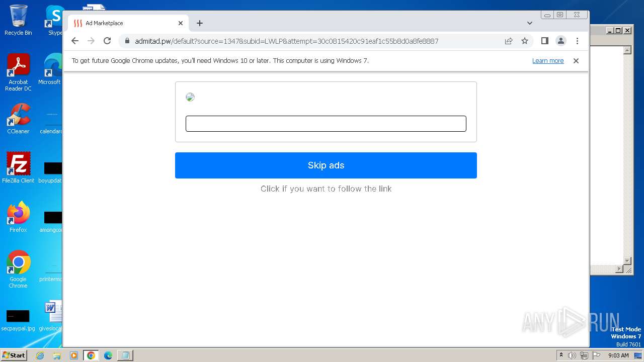Open Chrome side panel
The image size is (644, 362).
tap(544, 41)
